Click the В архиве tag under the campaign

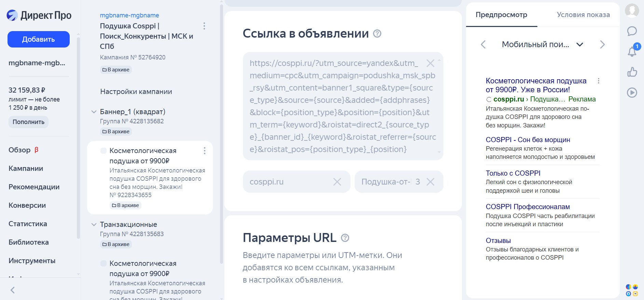point(116,70)
